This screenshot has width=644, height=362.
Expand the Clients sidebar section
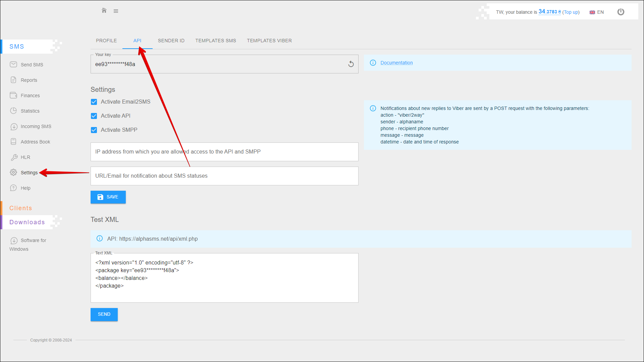tap(21, 208)
